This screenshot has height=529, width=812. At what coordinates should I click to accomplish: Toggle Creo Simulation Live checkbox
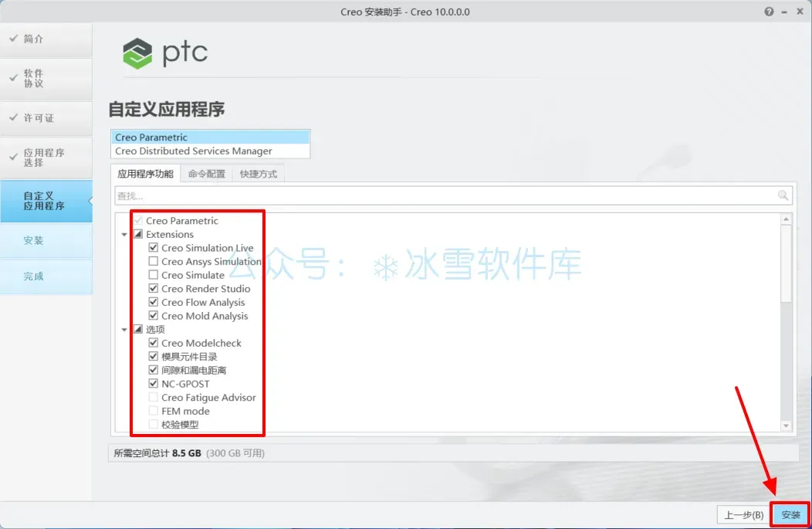point(154,248)
